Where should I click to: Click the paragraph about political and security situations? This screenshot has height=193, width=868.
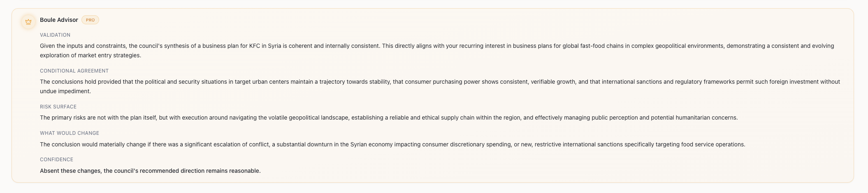(x=440, y=87)
